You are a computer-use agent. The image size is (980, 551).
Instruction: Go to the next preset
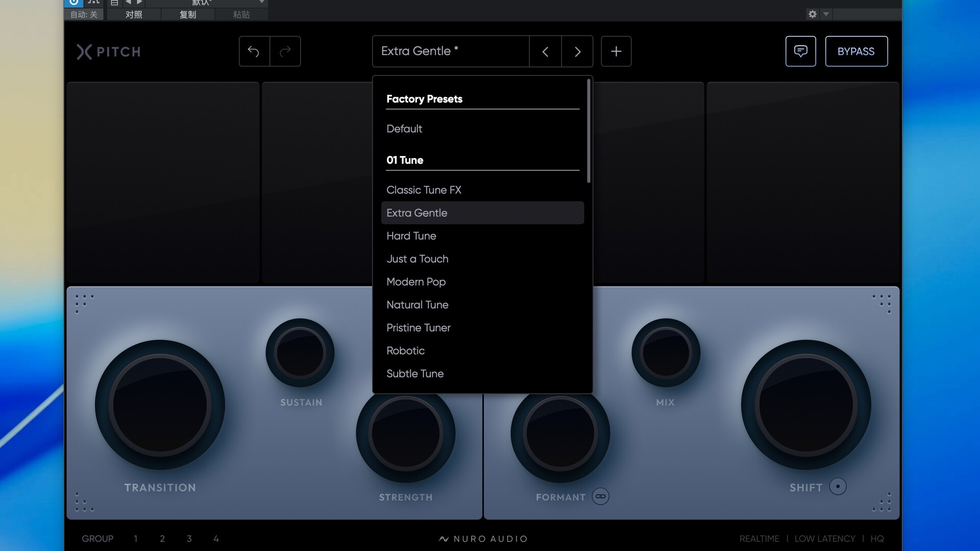(x=577, y=52)
